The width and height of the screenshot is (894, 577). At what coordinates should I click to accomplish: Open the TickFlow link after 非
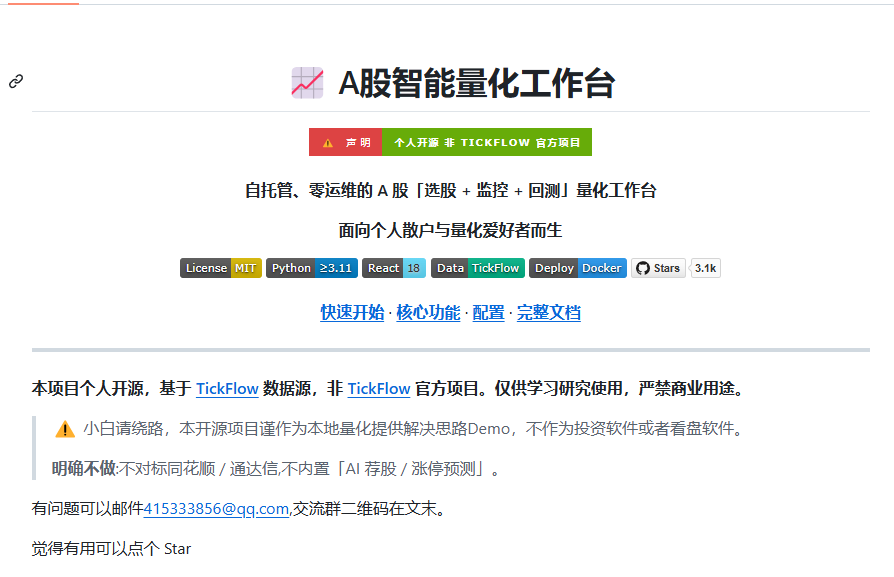click(x=379, y=389)
